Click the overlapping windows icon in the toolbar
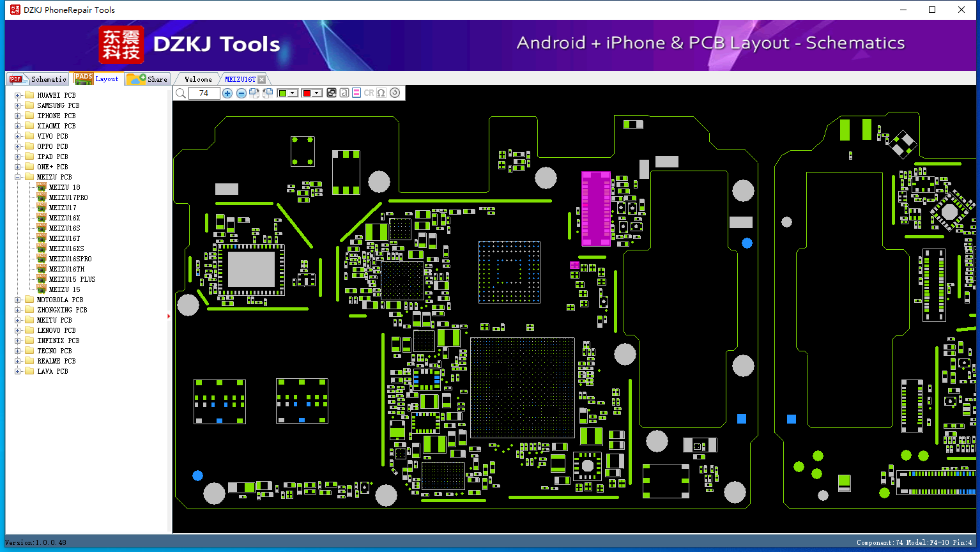 332,93
